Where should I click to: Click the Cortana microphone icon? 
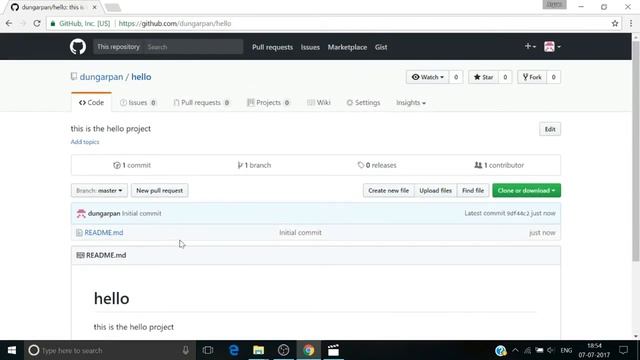(185, 350)
